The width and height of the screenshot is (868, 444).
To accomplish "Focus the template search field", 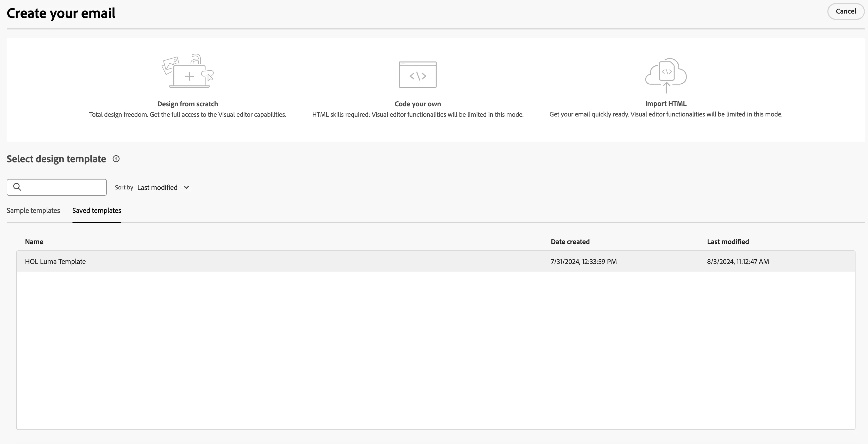I will tap(56, 187).
